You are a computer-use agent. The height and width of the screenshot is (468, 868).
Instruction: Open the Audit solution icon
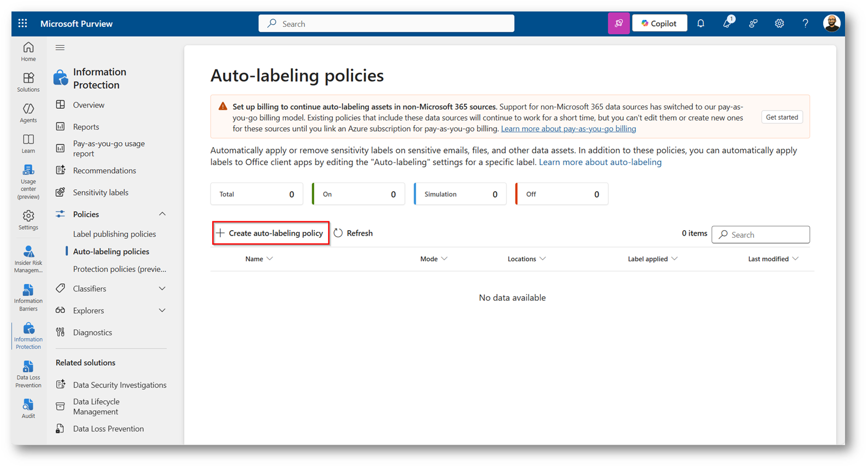coord(28,408)
